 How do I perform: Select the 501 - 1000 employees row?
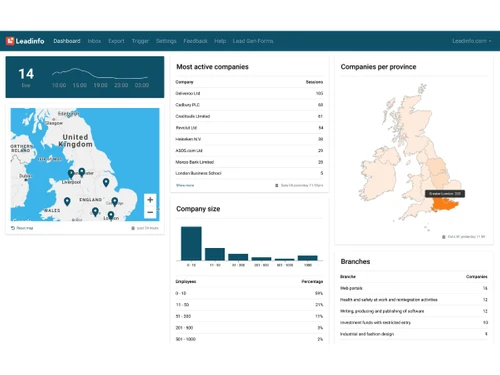pos(249,339)
